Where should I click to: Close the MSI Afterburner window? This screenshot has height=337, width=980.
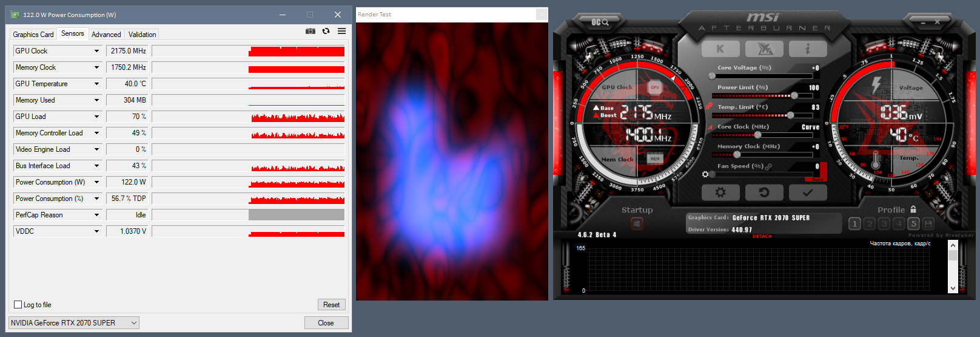(938, 22)
